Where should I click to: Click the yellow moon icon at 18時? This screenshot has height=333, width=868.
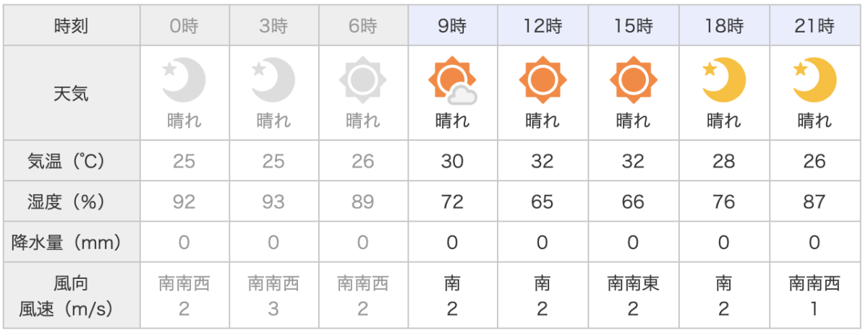723,79
